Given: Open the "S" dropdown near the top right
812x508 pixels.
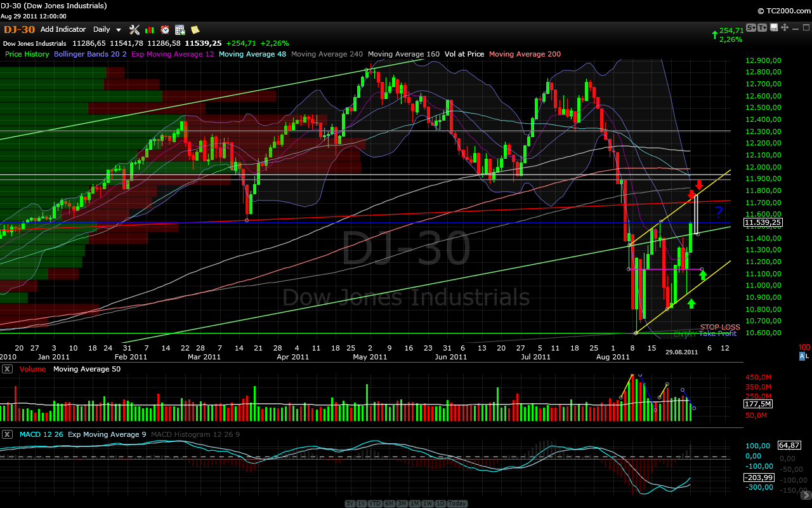Looking at the screenshot, I should 750,29.
